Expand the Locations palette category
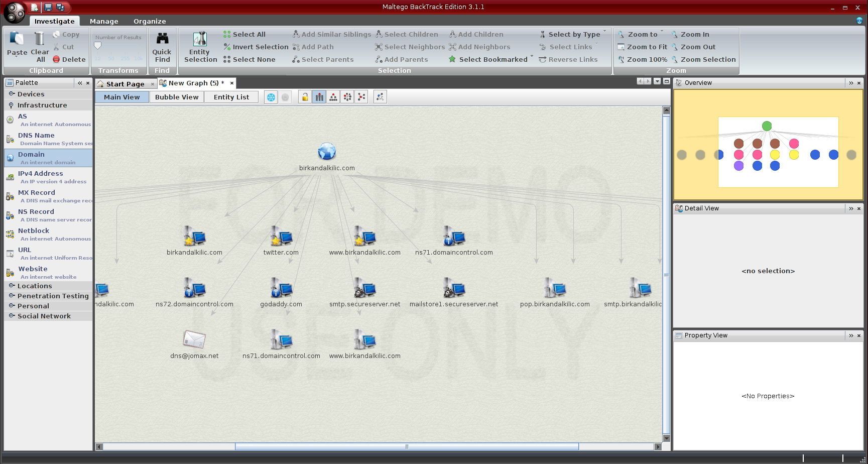868x464 pixels. (x=48, y=286)
